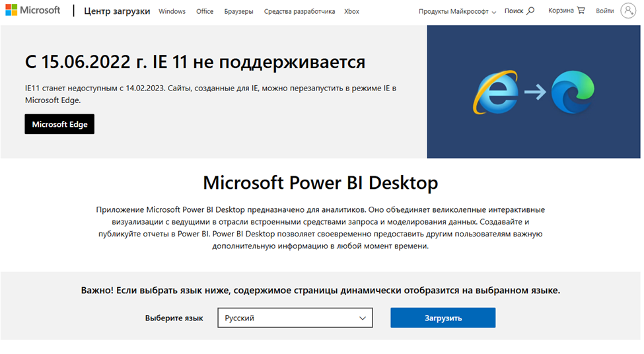
Task: Click the Microsoft logo
Action: tap(33, 11)
